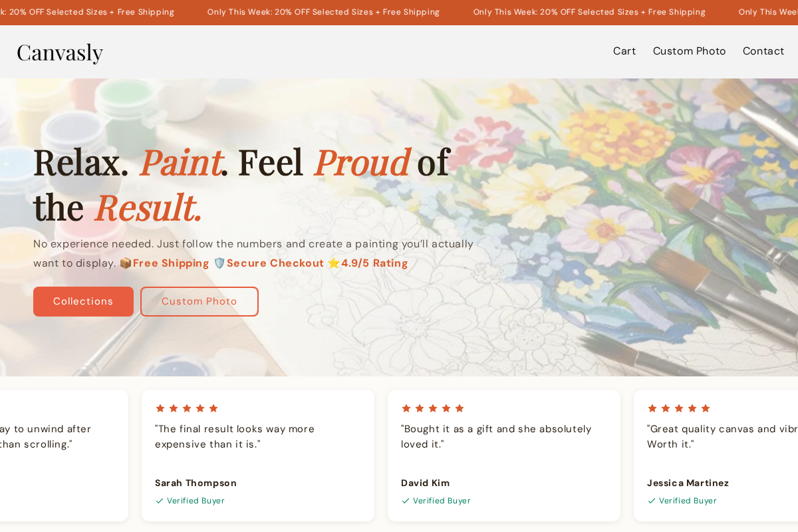Open the Contact page from the navbar

tap(763, 51)
